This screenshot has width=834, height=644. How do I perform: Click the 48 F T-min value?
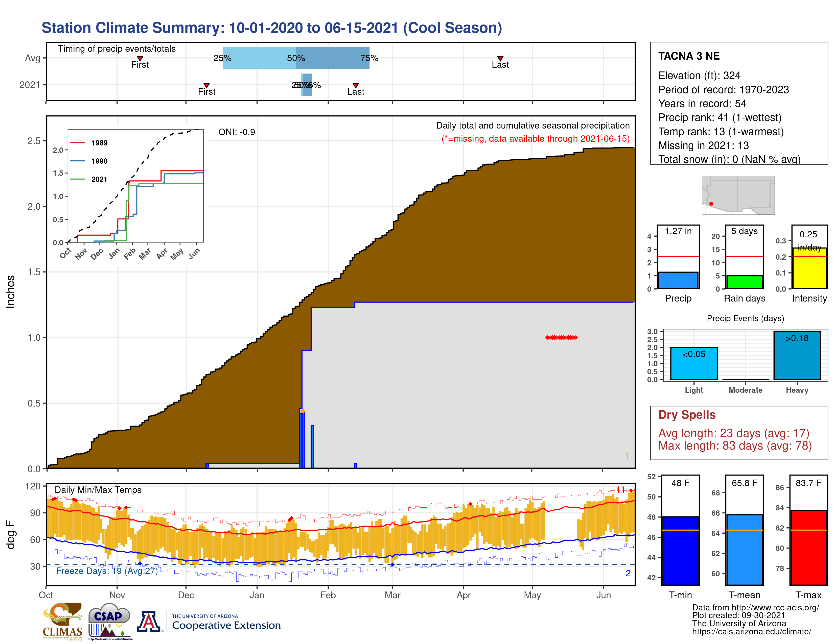[680, 483]
